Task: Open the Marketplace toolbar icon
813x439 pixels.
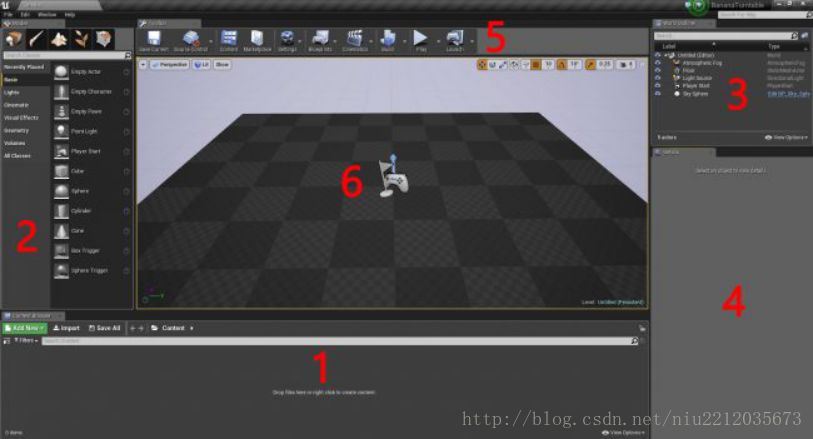Action: pos(257,41)
